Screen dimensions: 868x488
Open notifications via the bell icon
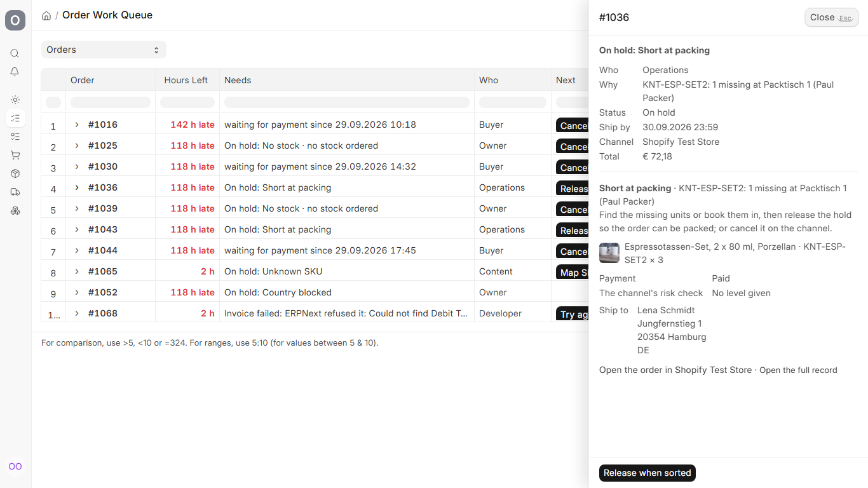pos(15,72)
